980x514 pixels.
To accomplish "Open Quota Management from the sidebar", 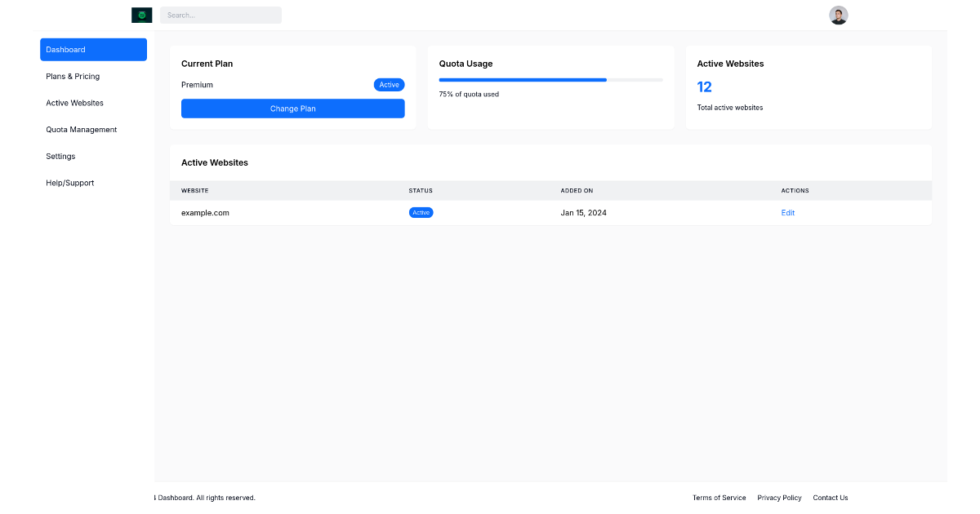I will click(x=81, y=129).
